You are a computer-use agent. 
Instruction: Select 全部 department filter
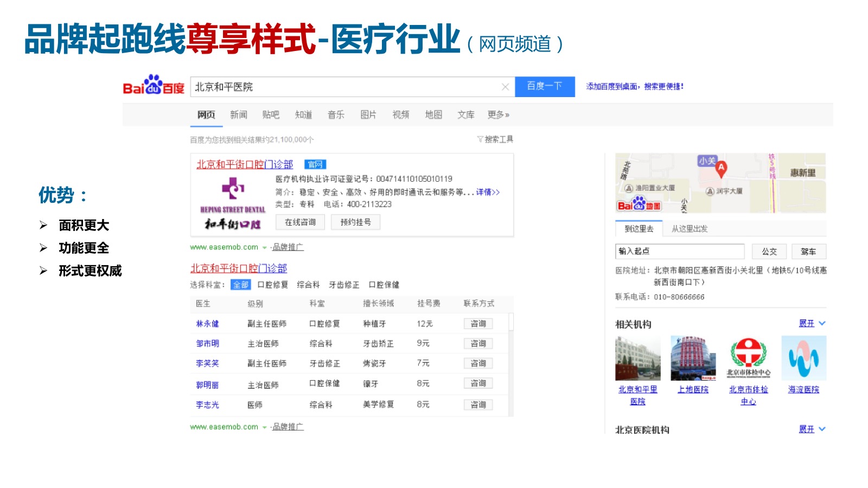[241, 285]
